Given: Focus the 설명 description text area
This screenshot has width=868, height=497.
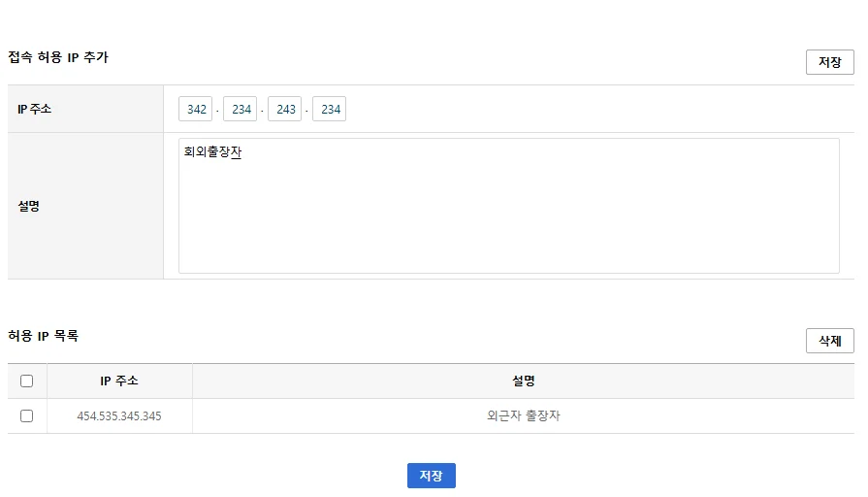Looking at the screenshot, I should click(508, 206).
